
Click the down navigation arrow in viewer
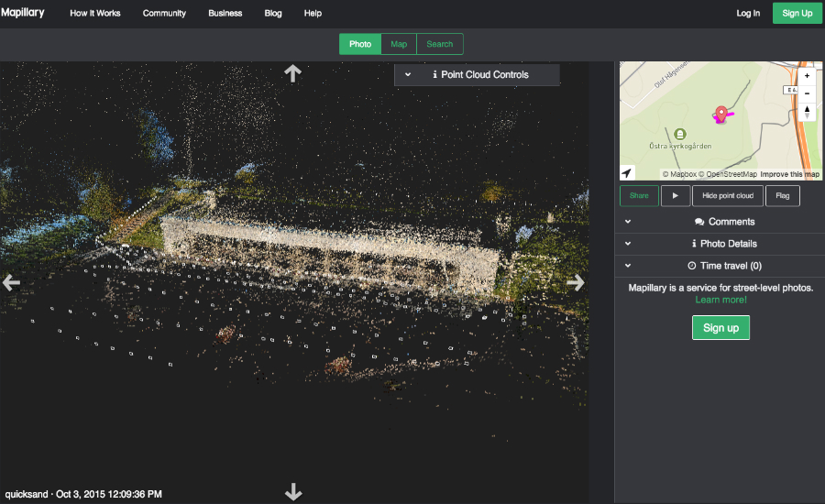coord(293,492)
